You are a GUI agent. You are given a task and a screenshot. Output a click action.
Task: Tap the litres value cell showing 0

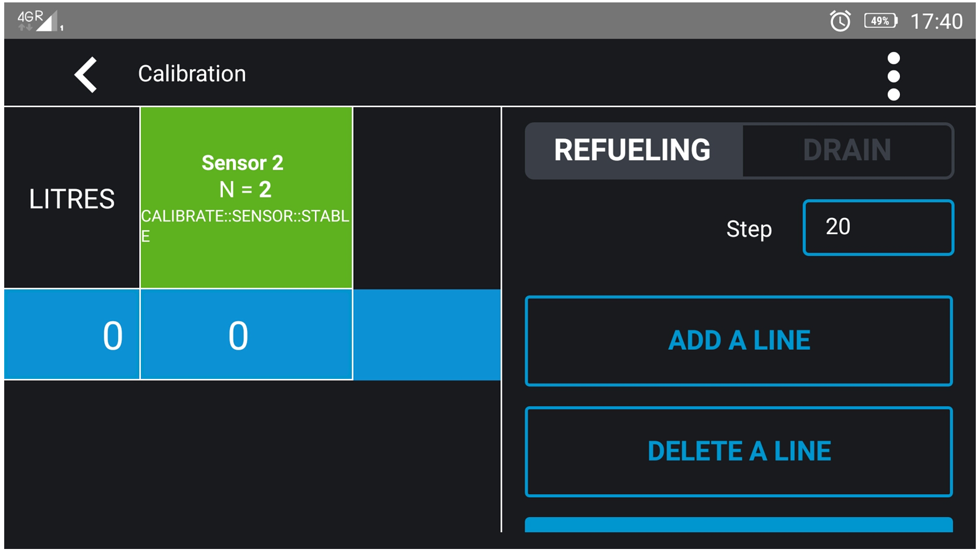(72, 335)
